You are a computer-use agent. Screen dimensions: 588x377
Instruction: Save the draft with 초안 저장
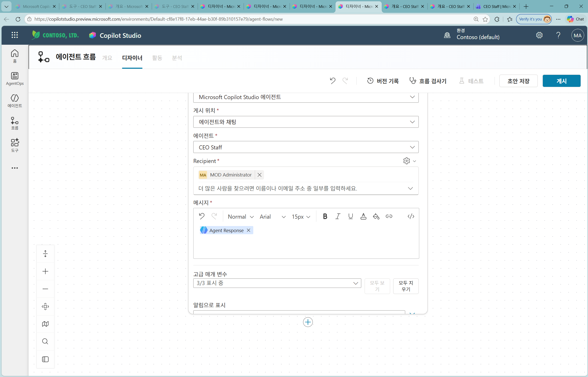pos(518,81)
